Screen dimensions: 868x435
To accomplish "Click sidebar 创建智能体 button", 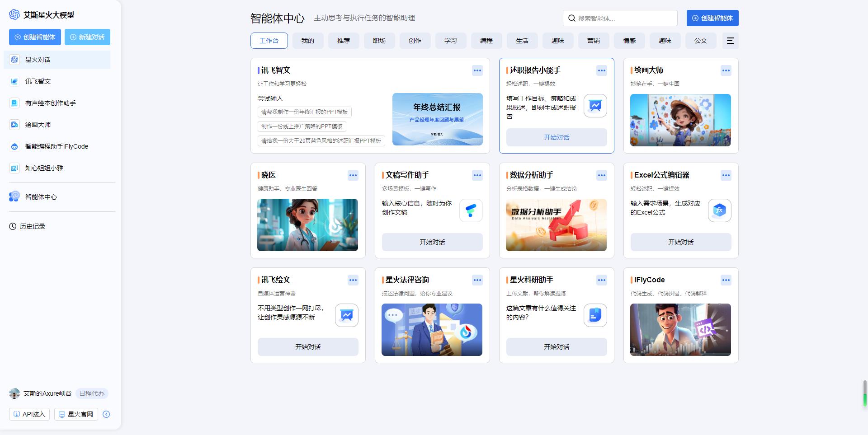I will (35, 37).
